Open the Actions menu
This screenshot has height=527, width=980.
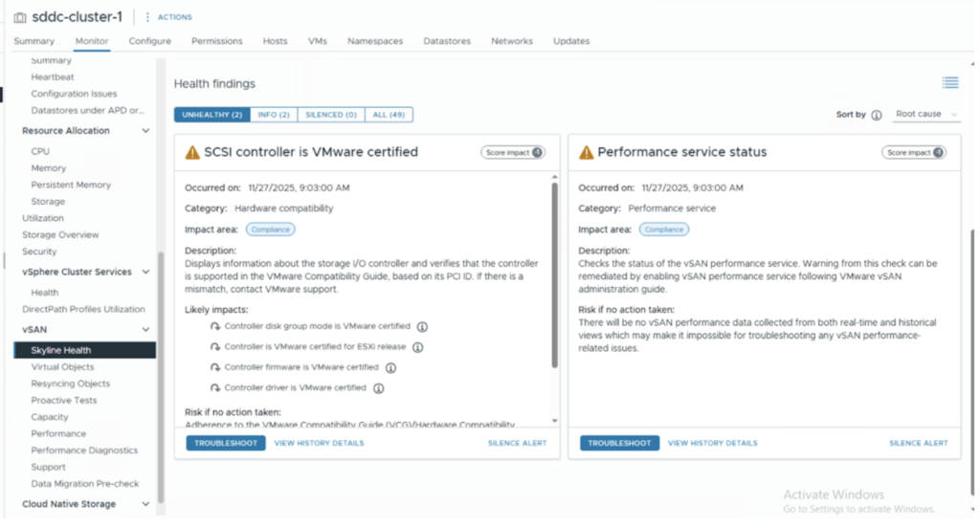click(168, 17)
